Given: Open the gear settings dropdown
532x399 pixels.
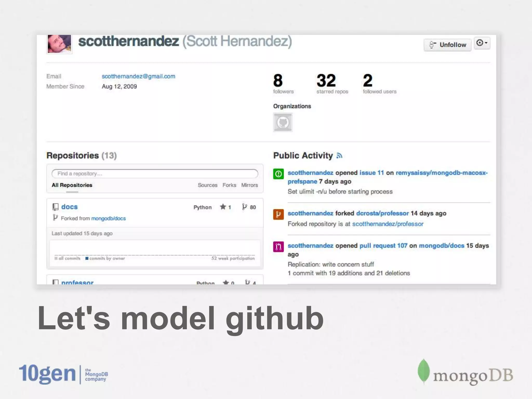Looking at the screenshot, I should (x=482, y=43).
